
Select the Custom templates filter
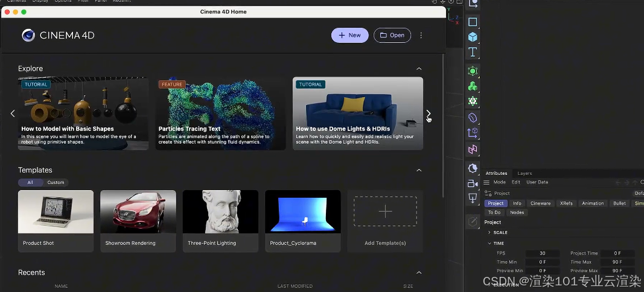click(56, 182)
